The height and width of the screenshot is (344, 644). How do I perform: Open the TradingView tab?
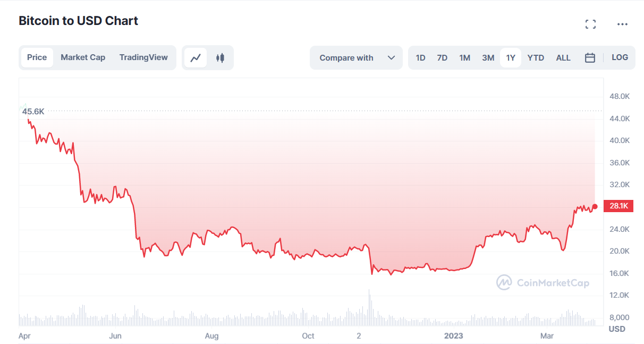click(143, 57)
